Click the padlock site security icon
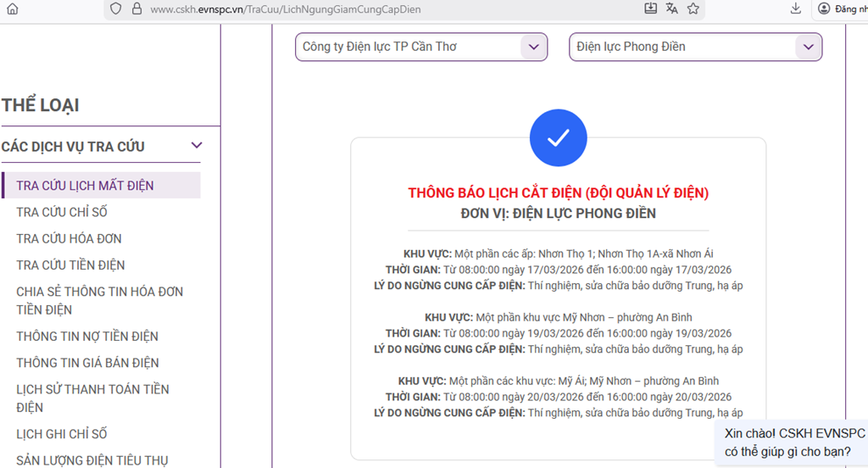The height and width of the screenshot is (468, 868). tap(136, 9)
